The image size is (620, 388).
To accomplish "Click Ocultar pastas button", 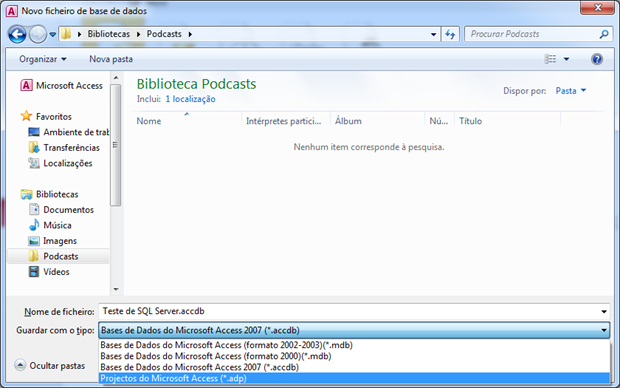I will [x=50, y=365].
